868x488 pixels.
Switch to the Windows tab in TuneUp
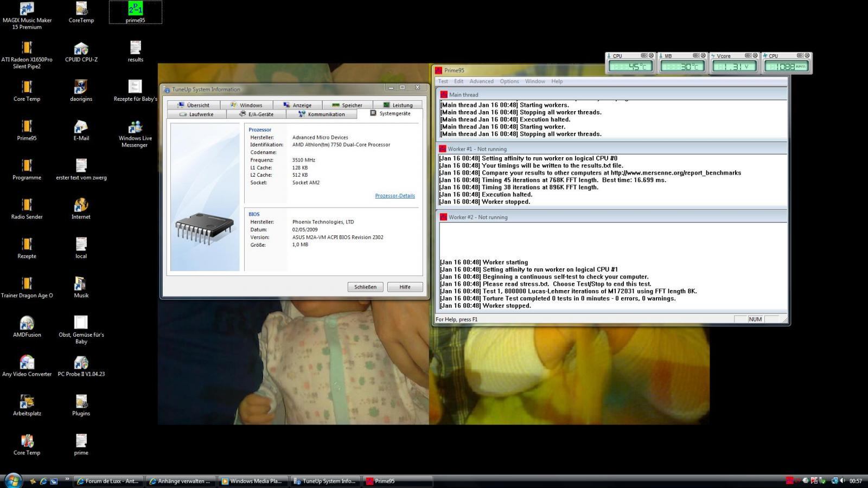(x=246, y=105)
